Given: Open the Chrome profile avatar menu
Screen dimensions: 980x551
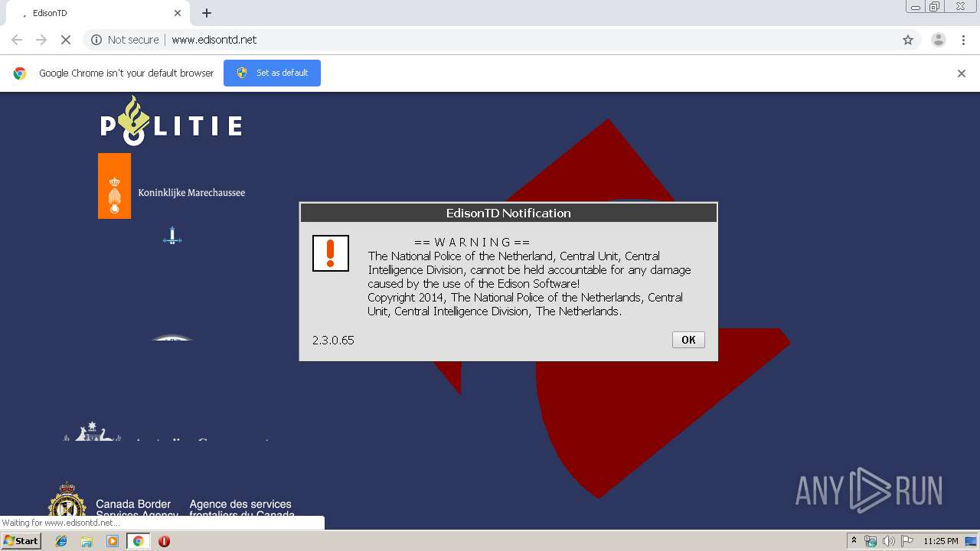Looking at the screenshot, I should point(939,40).
